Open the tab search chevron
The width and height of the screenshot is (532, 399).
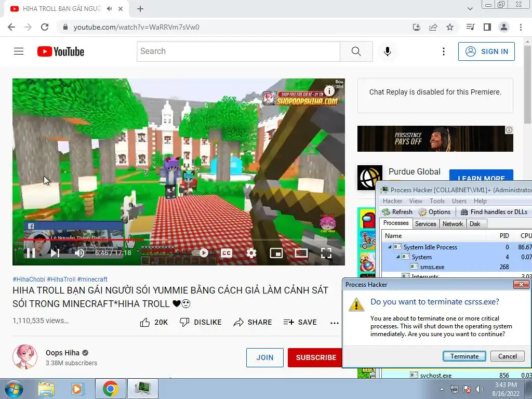[470, 9]
